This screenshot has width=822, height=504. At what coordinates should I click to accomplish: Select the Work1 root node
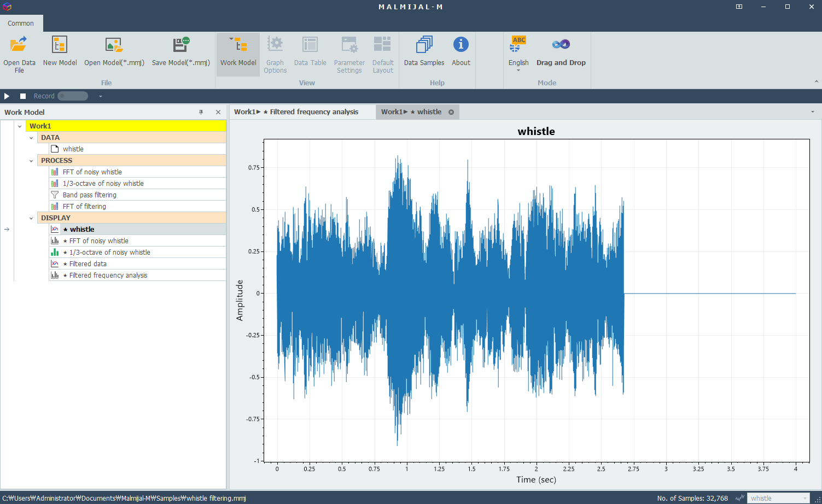pyautogui.click(x=126, y=126)
